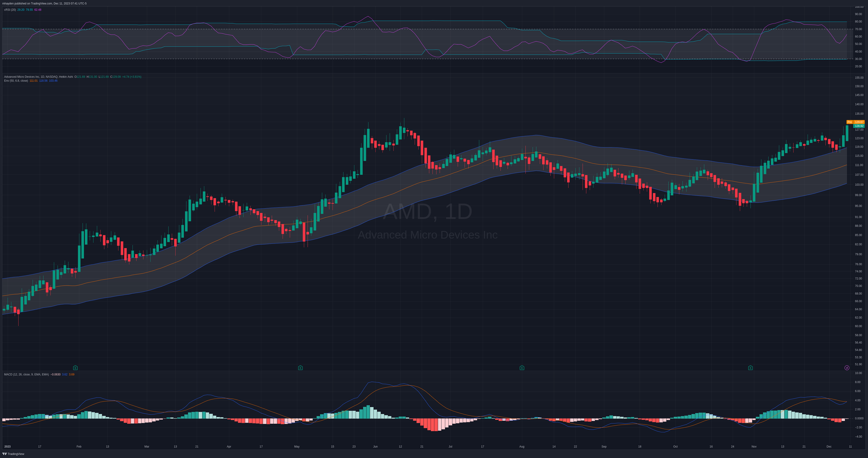Image resolution: width=868 pixels, height=458 pixels.
Task: Click the Dec label on time axis
Action: click(829, 446)
